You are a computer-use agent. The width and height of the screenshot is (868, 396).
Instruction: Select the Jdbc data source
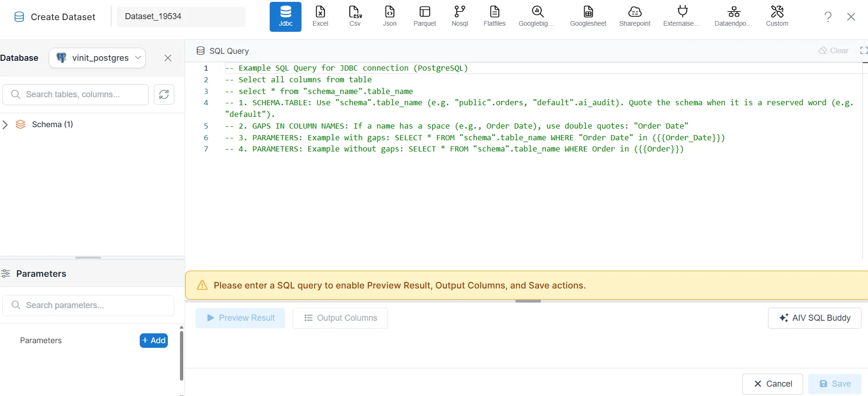pyautogui.click(x=286, y=17)
